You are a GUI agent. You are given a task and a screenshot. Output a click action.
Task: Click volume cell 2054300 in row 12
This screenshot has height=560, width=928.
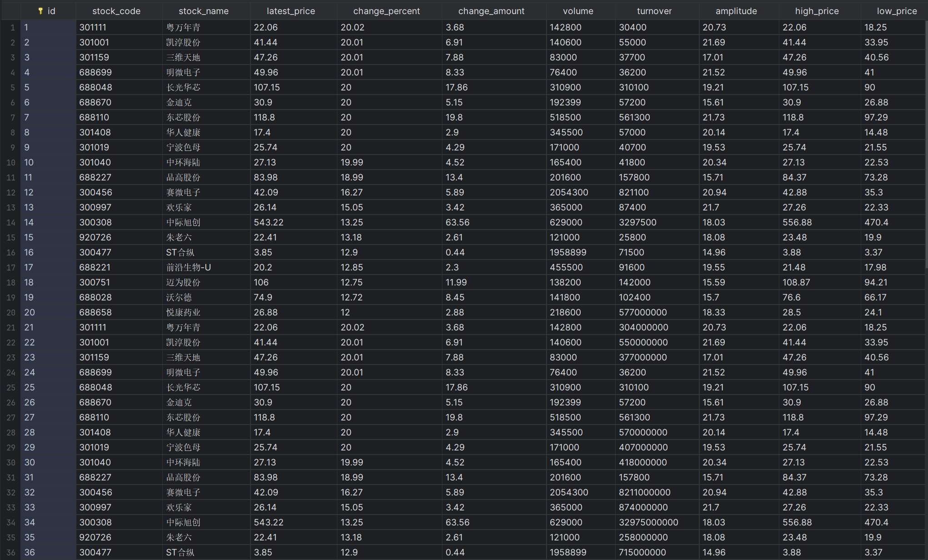pyautogui.click(x=568, y=192)
